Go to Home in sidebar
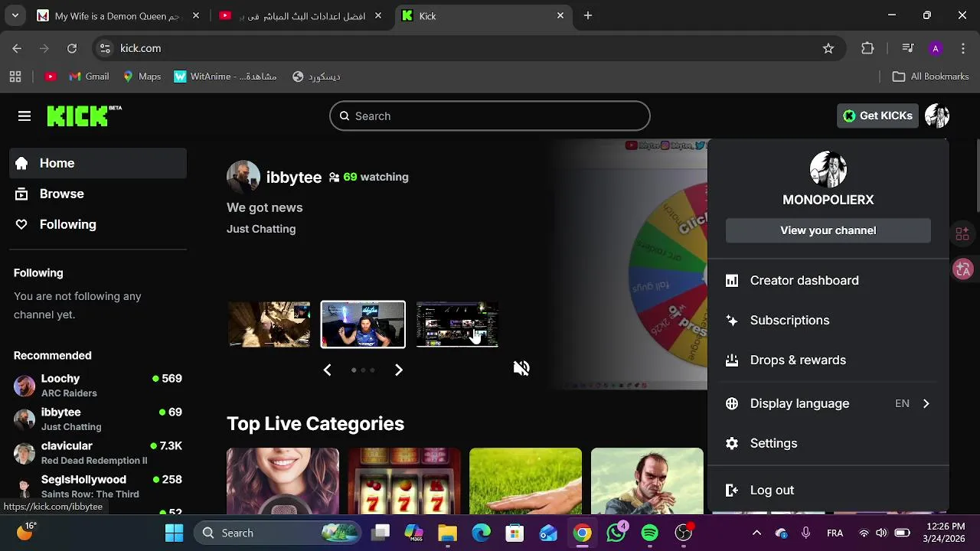Image resolution: width=980 pixels, height=551 pixels. coord(98,163)
